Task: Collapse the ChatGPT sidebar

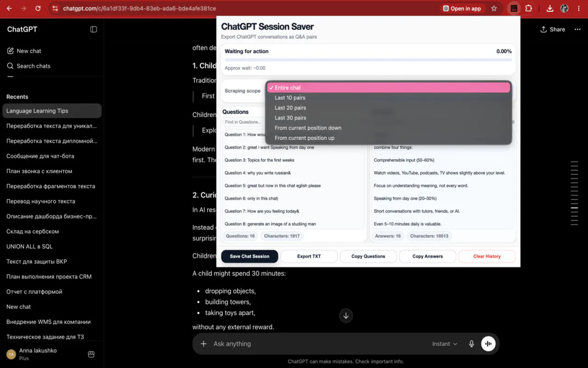Action: pos(94,29)
